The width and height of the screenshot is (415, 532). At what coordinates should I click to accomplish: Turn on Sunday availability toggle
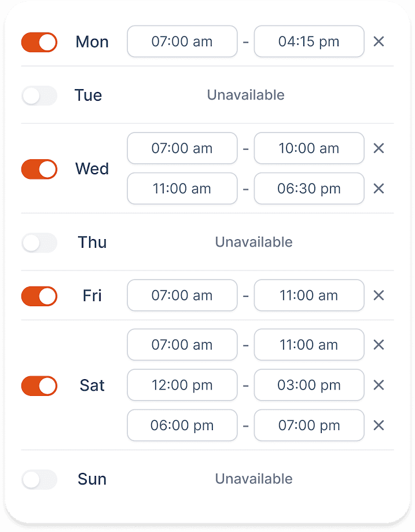click(39, 480)
